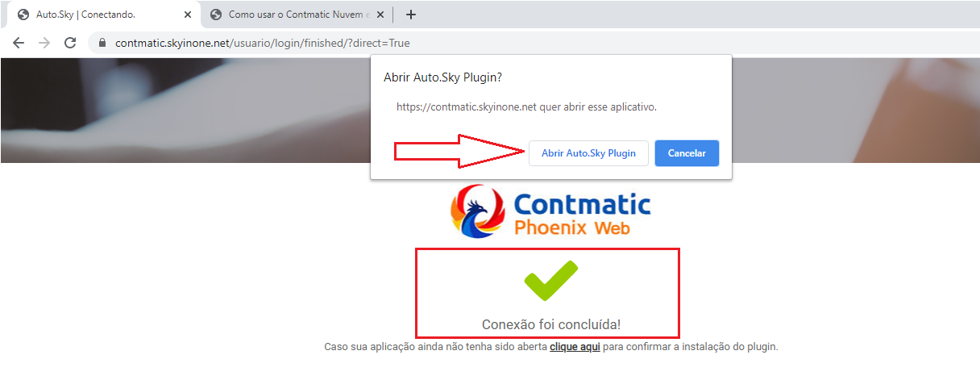This screenshot has width=980, height=380.
Task: Click the 'Abrir Auto.Sky Plugin?' dialog title
Action: point(443,77)
